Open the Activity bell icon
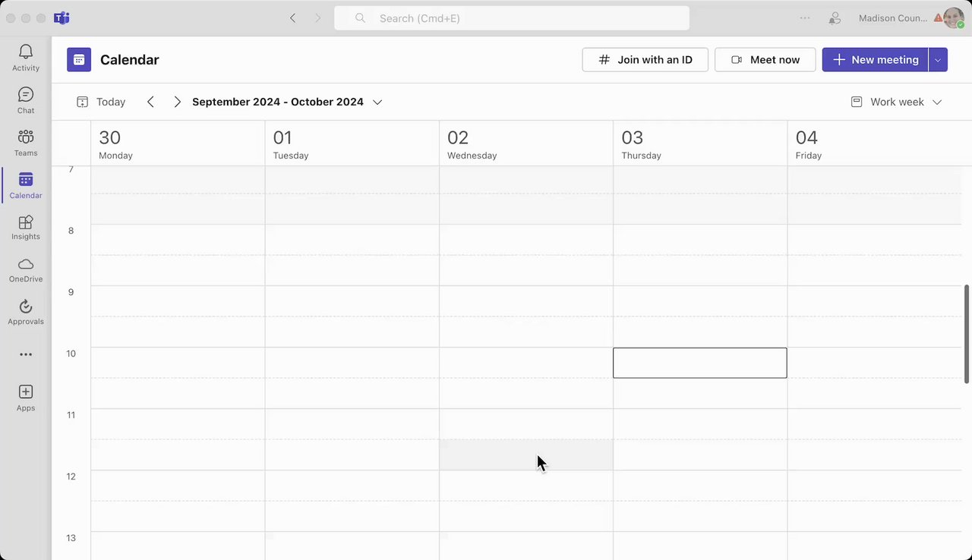 click(x=26, y=53)
